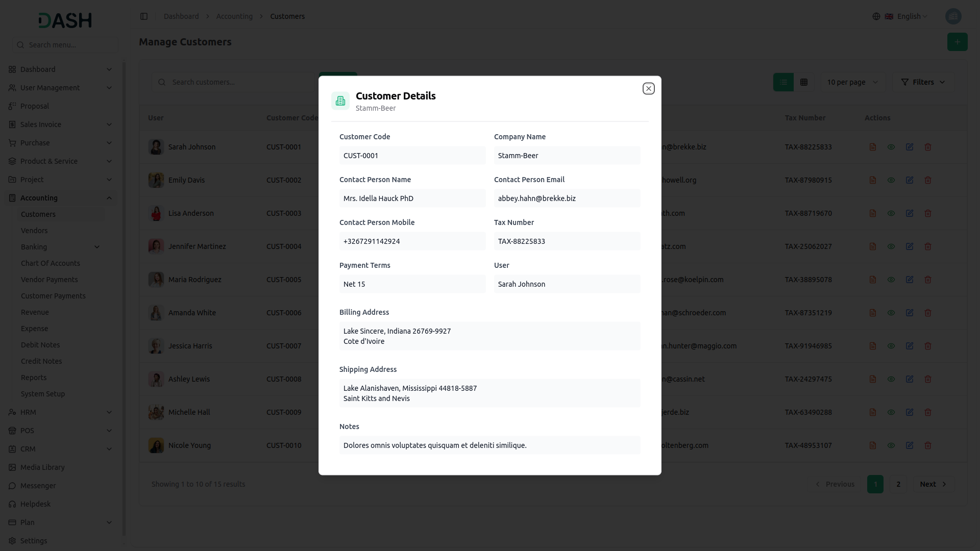The width and height of the screenshot is (980, 551).
Task: Switch to grid view layout
Action: tap(804, 82)
